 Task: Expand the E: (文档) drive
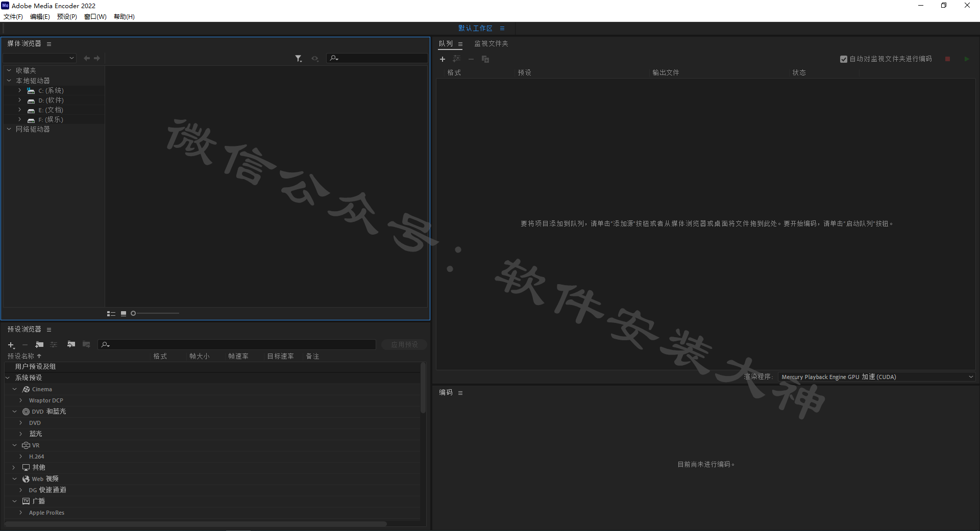(20, 110)
